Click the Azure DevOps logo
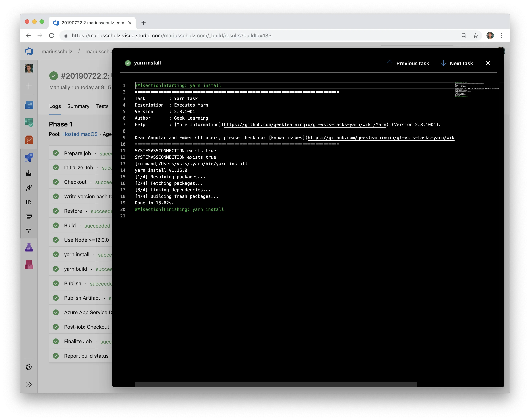530x420 pixels. [x=29, y=51]
